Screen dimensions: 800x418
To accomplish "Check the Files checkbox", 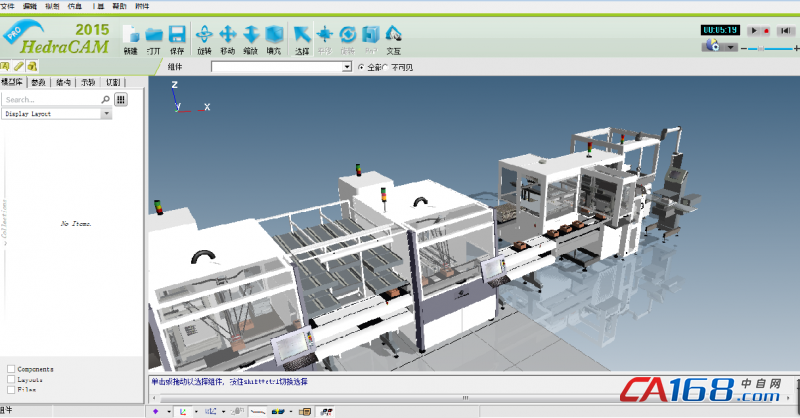I will click(11, 389).
